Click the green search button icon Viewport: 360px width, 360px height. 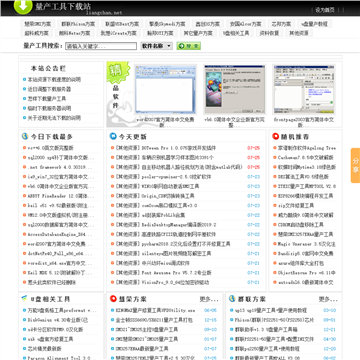[189, 46]
